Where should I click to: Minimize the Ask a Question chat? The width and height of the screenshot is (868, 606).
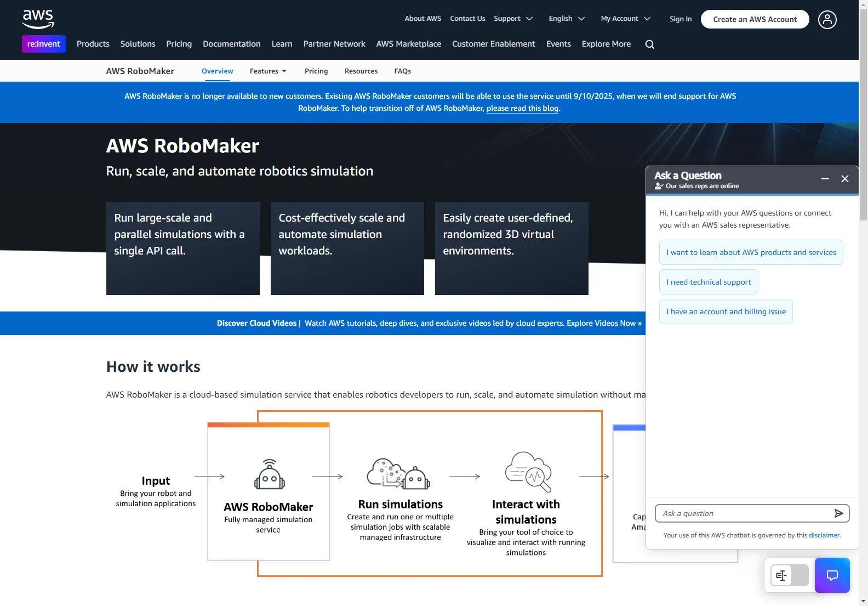pyautogui.click(x=825, y=179)
